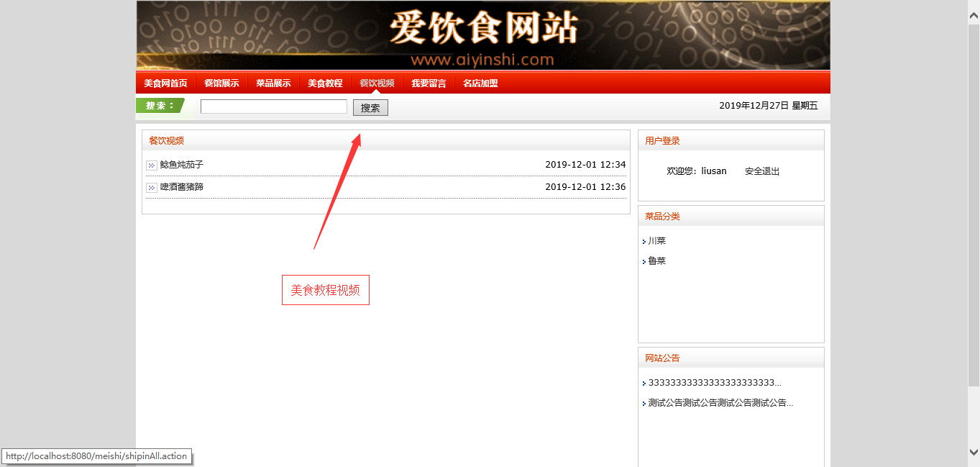The height and width of the screenshot is (467, 980).
Task: Click the bullet arrow before 川菜
Action: point(644,242)
